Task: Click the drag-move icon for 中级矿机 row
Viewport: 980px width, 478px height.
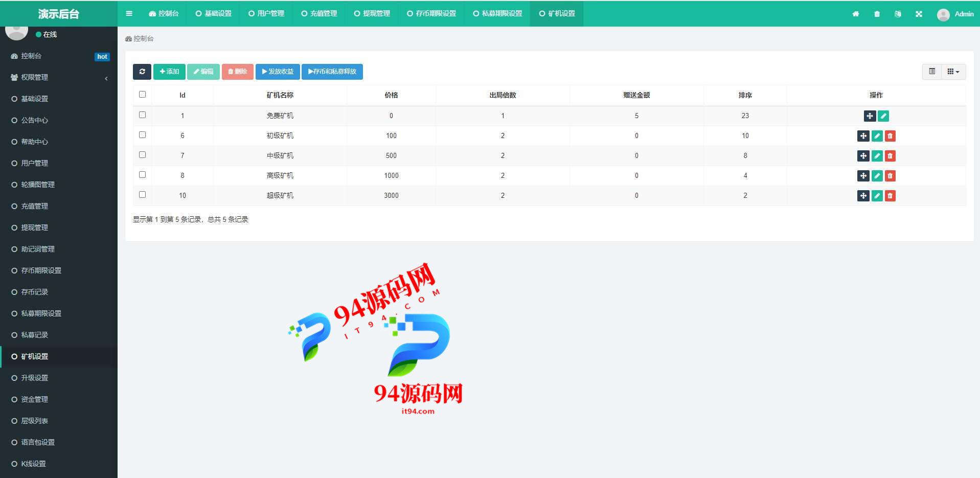Action: pyautogui.click(x=863, y=156)
